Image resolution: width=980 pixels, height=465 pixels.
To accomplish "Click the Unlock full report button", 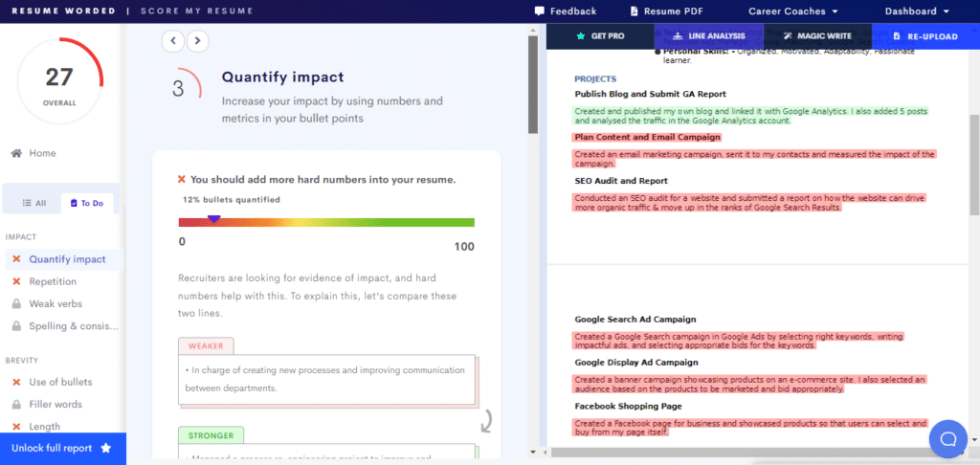I will [63, 449].
